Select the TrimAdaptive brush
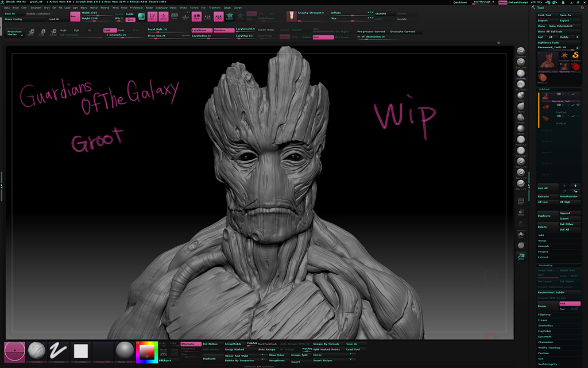 coord(520,151)
